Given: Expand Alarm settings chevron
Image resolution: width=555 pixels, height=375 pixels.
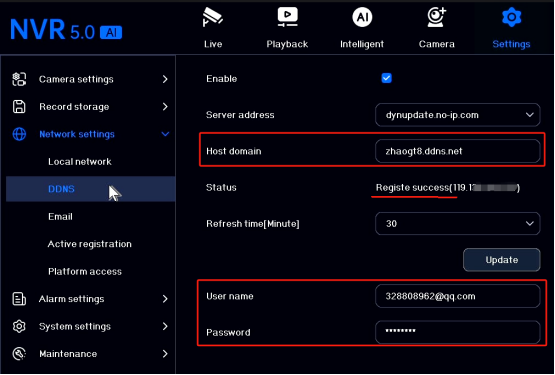Looking at the screenshot, I should tap(165, 299).
